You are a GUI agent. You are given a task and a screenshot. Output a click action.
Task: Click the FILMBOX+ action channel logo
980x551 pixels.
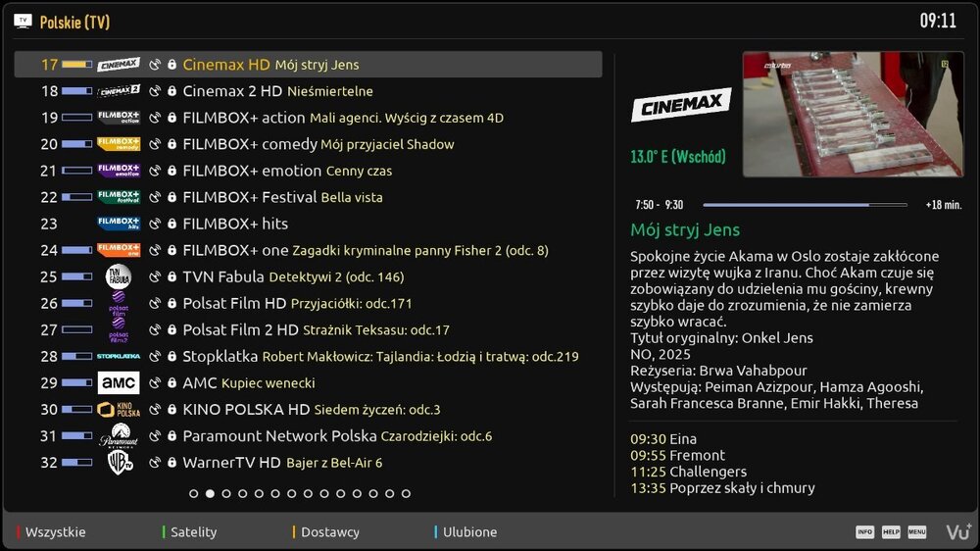119,117
